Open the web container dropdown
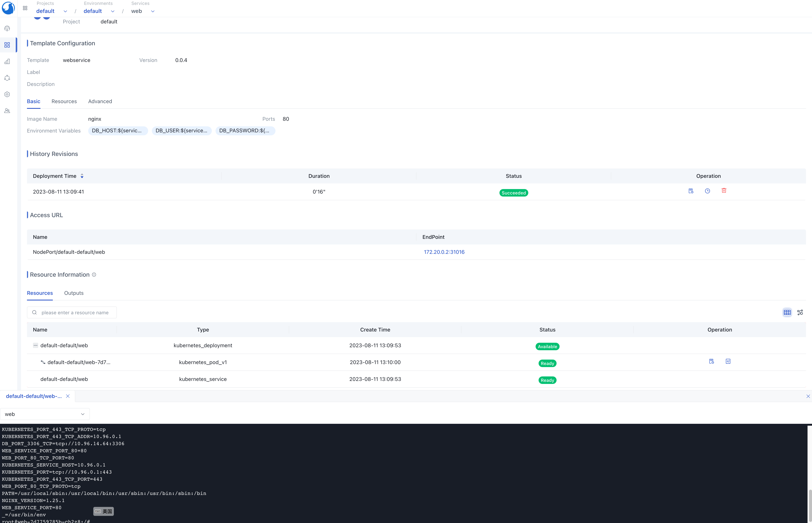The height and width of the screenshot is (523, 812). click(45, 414)
